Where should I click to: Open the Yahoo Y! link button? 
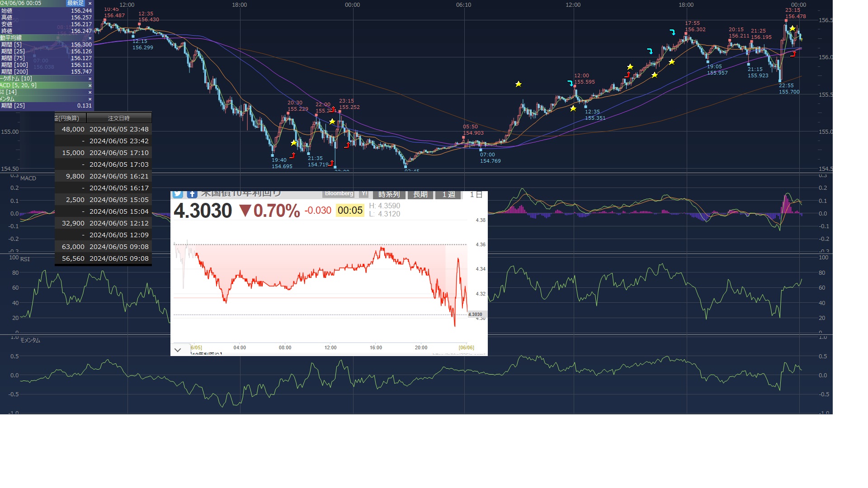(x=364, y=194)
